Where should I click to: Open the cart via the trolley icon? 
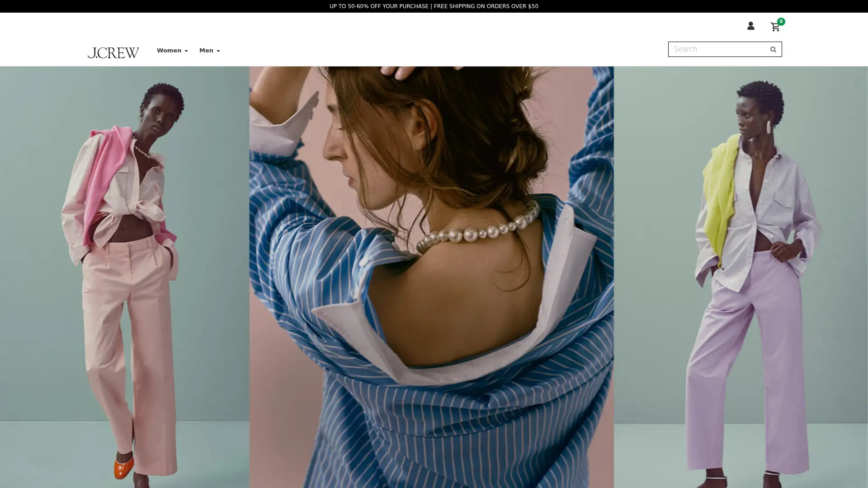pos(775,27)
